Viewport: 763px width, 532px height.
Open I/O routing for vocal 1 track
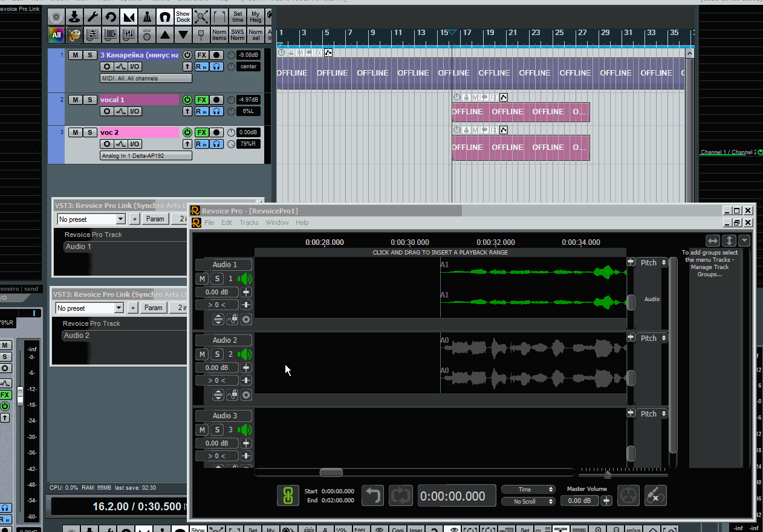tap(135, 111)
